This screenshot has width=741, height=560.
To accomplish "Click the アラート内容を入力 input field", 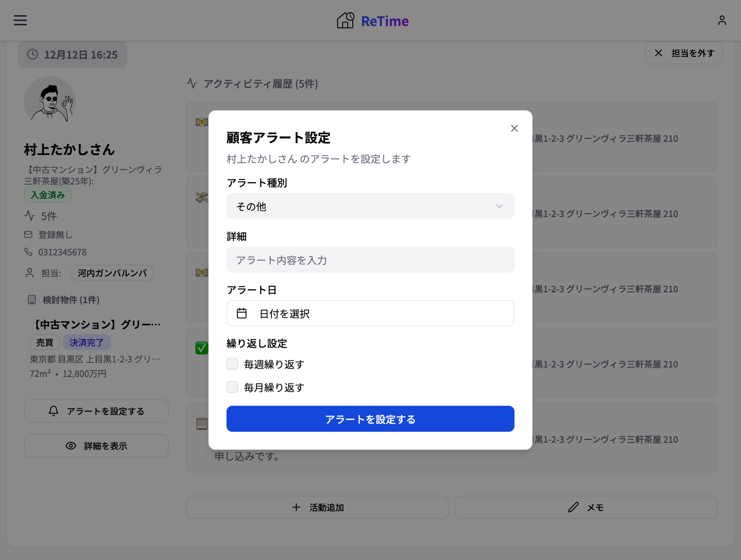I will pos(370,260).
